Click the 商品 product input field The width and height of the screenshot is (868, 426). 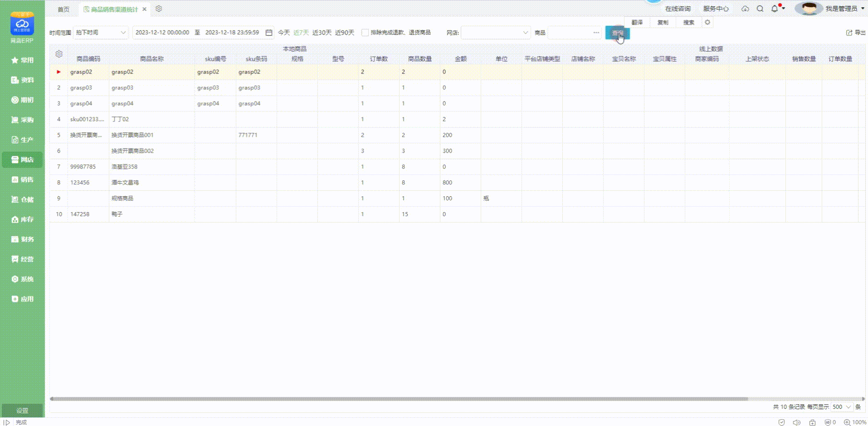[x=575, y=33]
